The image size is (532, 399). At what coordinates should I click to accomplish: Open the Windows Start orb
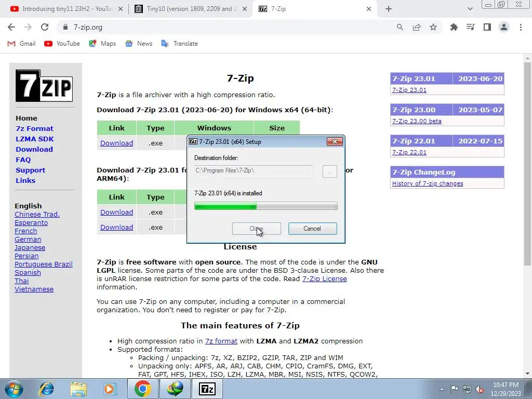pyautogui.click(x=14, y=389)
